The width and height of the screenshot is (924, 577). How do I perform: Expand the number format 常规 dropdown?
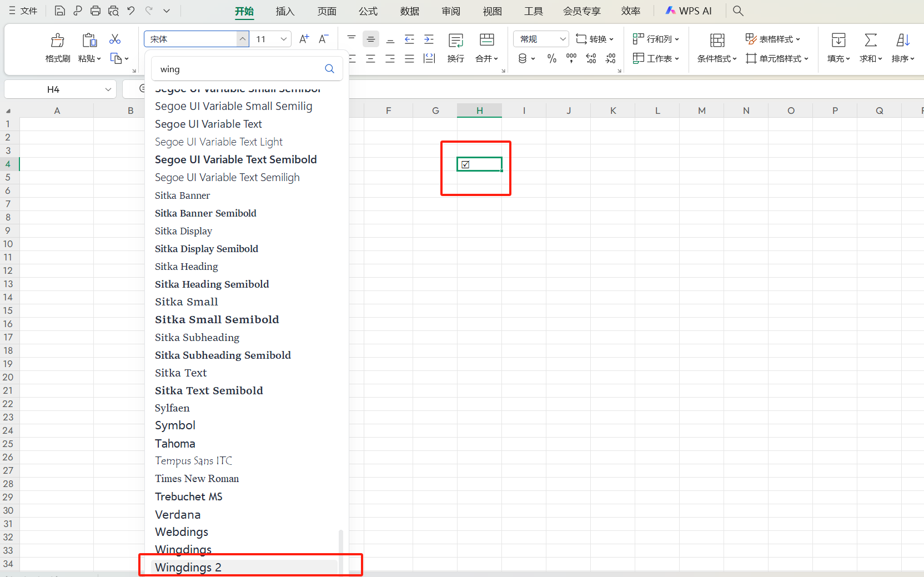563,39
